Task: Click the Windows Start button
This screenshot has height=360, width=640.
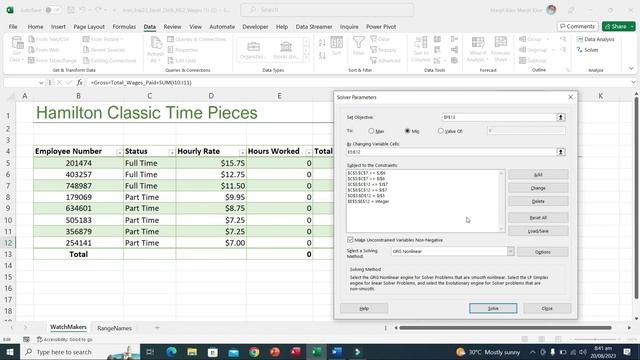Action: coord(9,351)
